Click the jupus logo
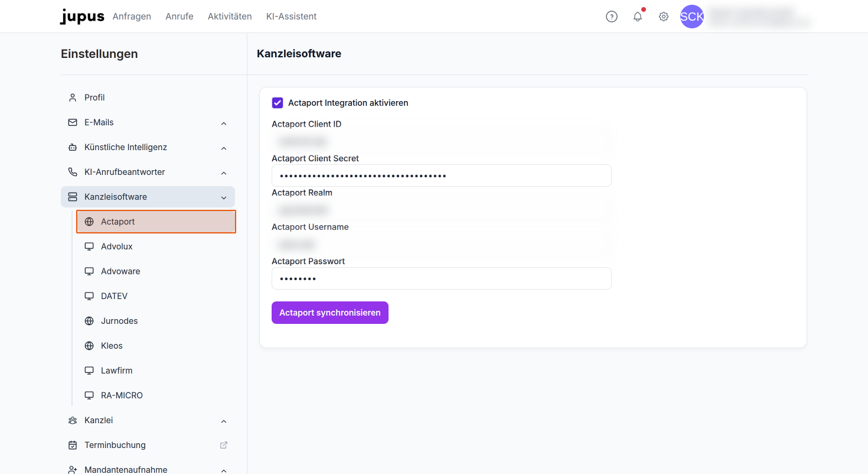This screenshot has width=868, height=474. pyautogui.click(x=82, y=17)
